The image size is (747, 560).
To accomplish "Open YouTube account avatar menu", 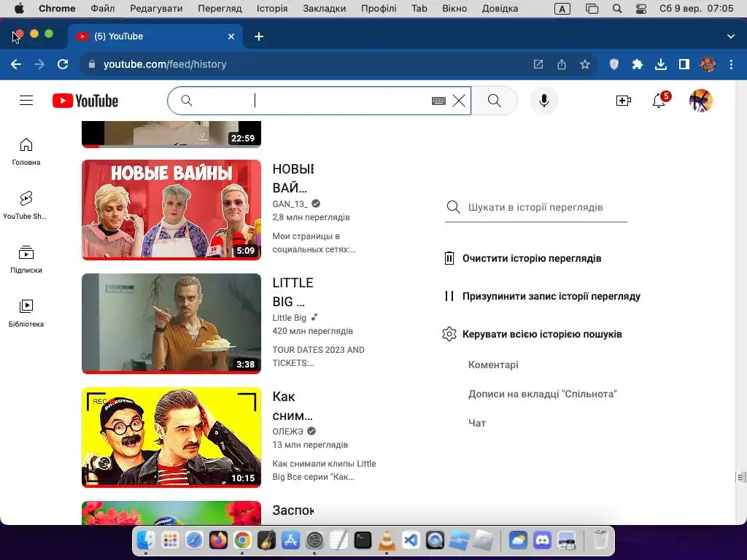I will pos(700,101).
